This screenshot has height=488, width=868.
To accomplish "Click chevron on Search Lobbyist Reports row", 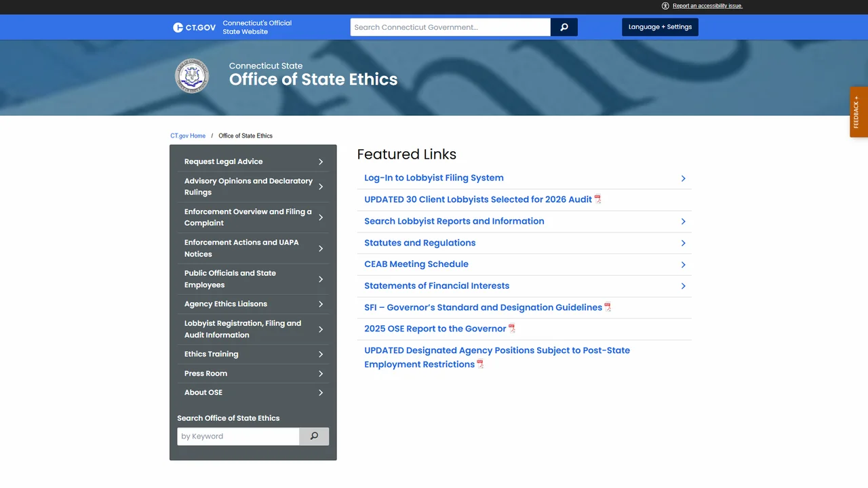I will (x=683, y=222).
